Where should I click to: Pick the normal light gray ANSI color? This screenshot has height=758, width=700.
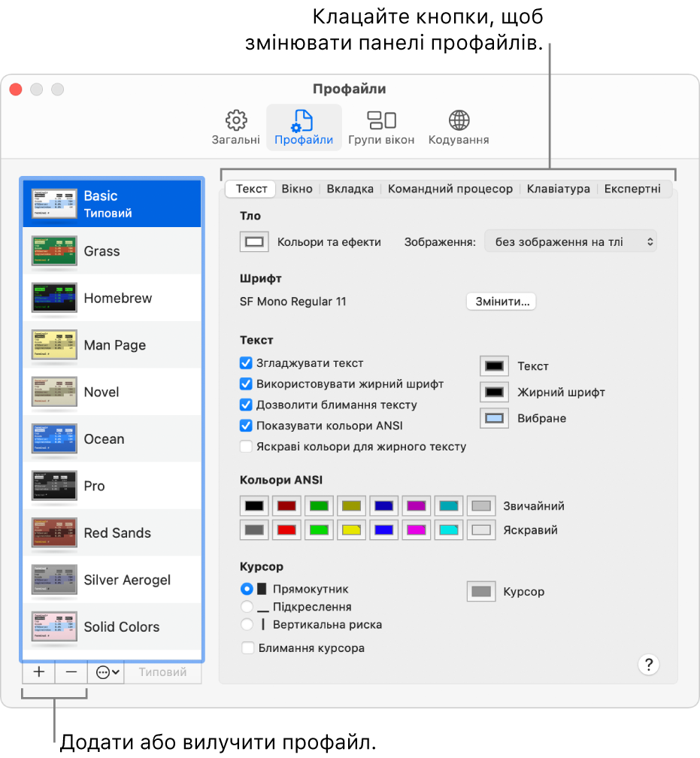pos(481,505)
